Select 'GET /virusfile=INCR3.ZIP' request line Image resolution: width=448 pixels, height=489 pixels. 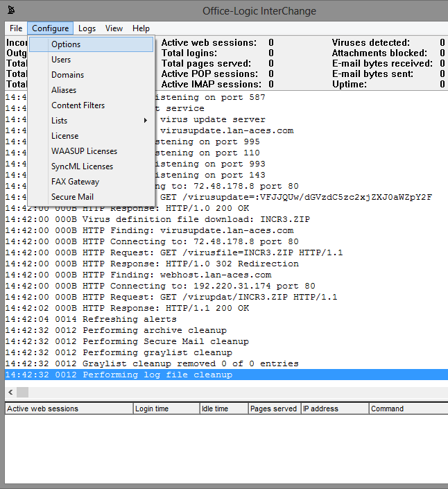[x=226, y=252]
